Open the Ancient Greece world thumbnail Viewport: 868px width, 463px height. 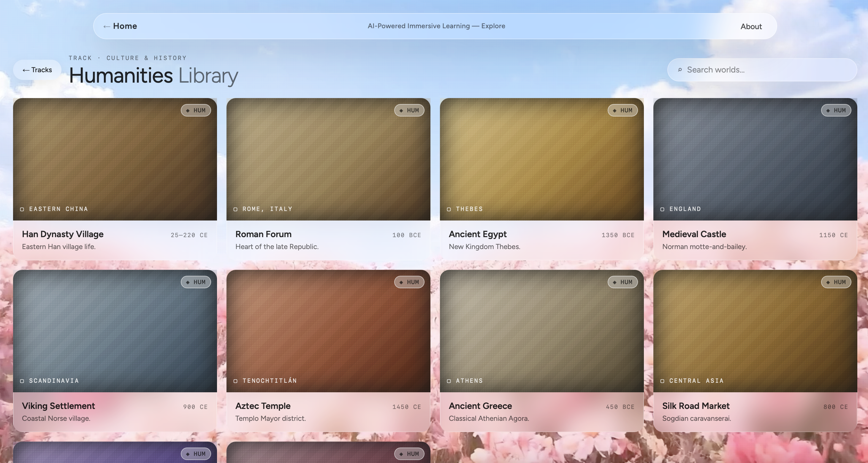(x=541, y=330)
